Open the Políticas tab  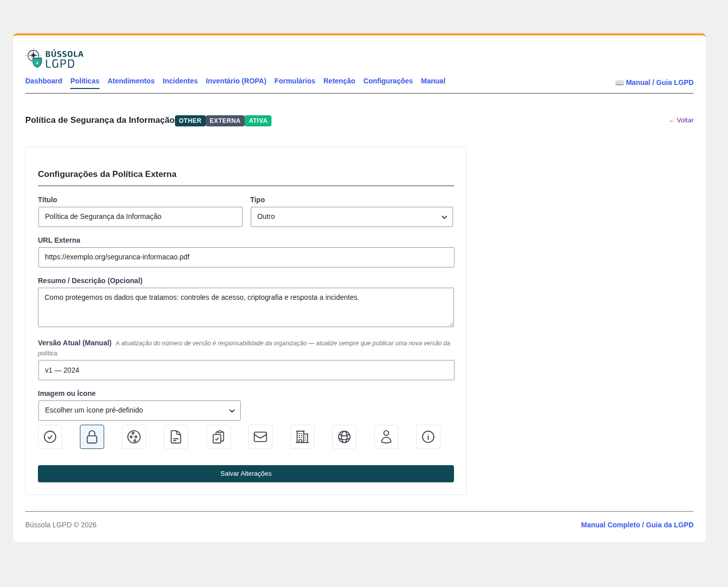tap(85, 81)
